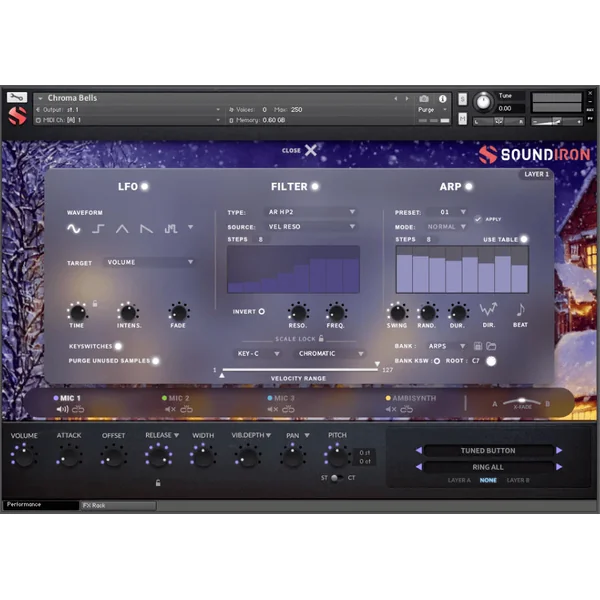600x600 pixels.
Task: Select the triangle waveform icon
Action: click(122, 229)
